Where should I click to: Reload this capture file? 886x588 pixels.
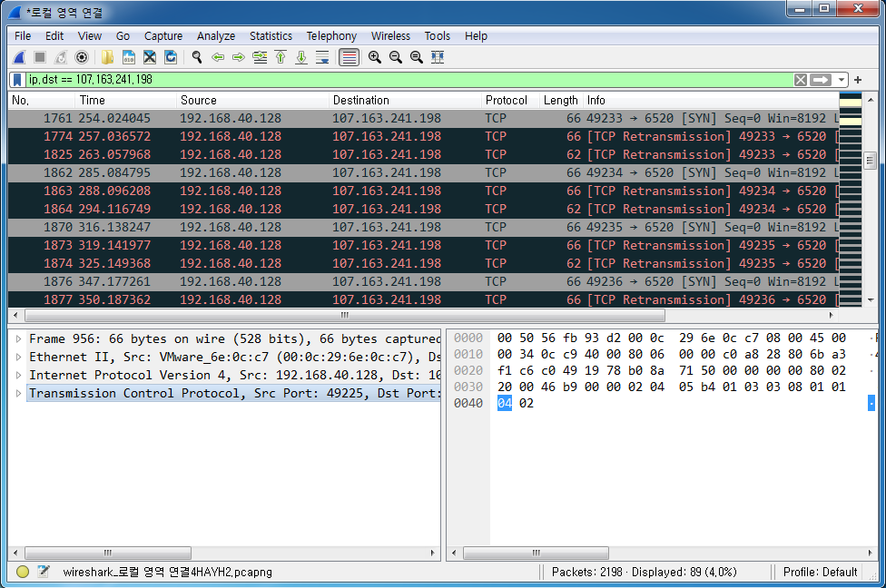click(170, 57)
